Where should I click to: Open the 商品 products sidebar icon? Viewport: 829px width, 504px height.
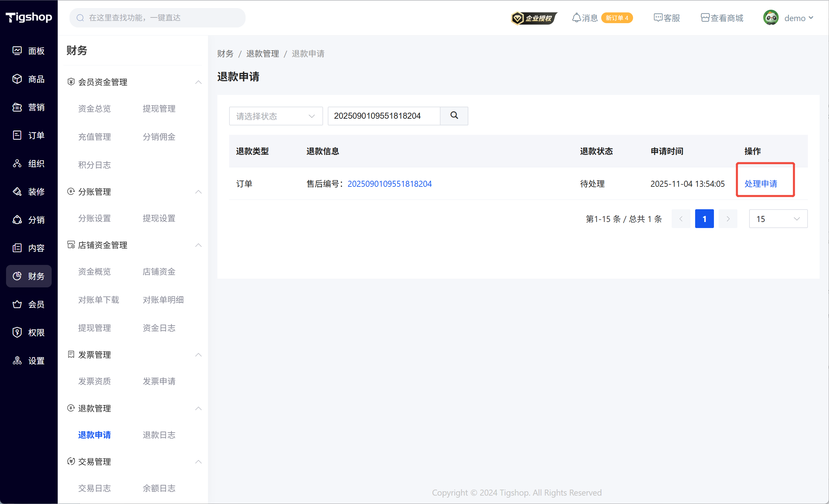(17, 79)
